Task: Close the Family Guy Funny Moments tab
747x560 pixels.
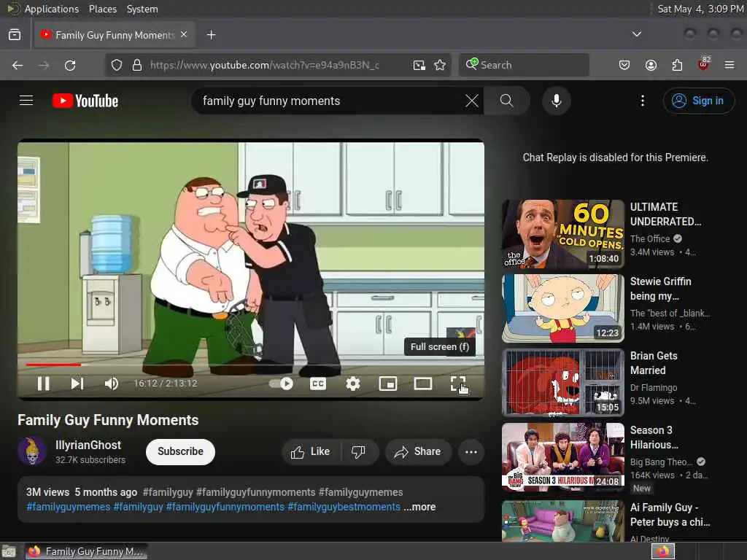Action: pos(184,35)
